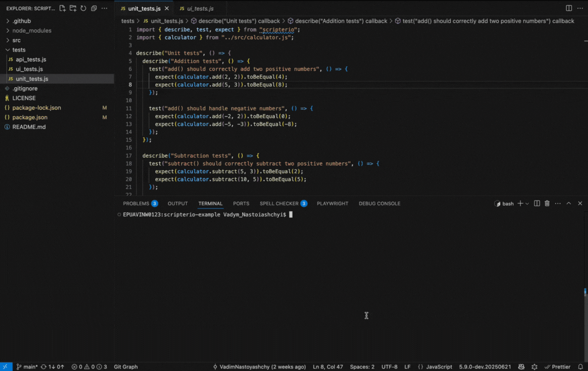Click the New File icon in Explorer
The image size is (588, 371).
62,8
